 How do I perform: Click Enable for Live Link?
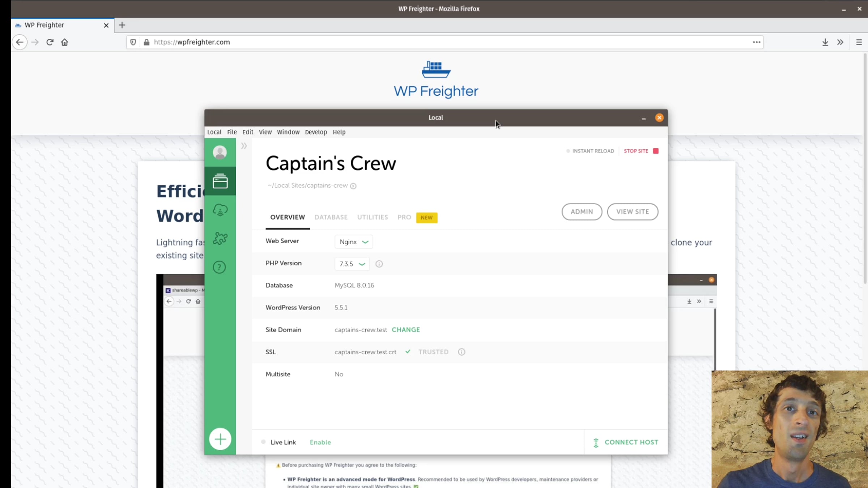(320, 442)
